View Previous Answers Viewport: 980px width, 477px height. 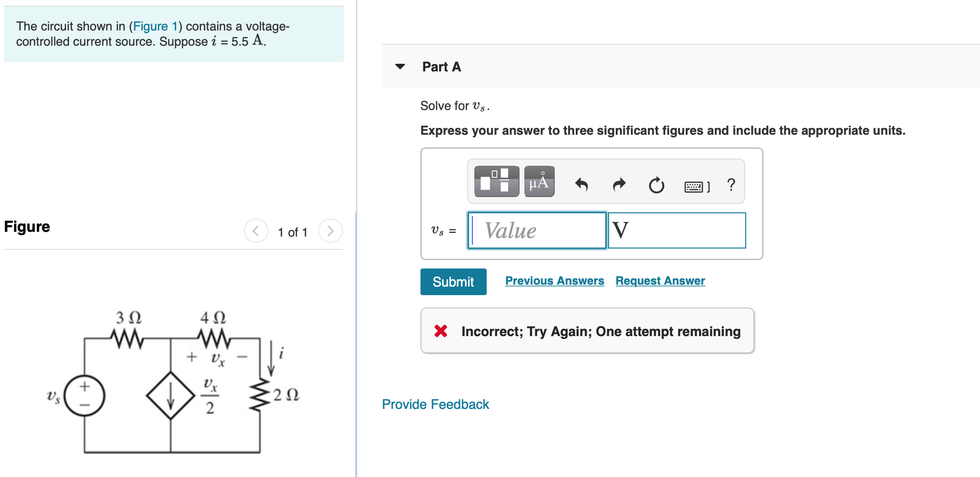click(554, 280)
